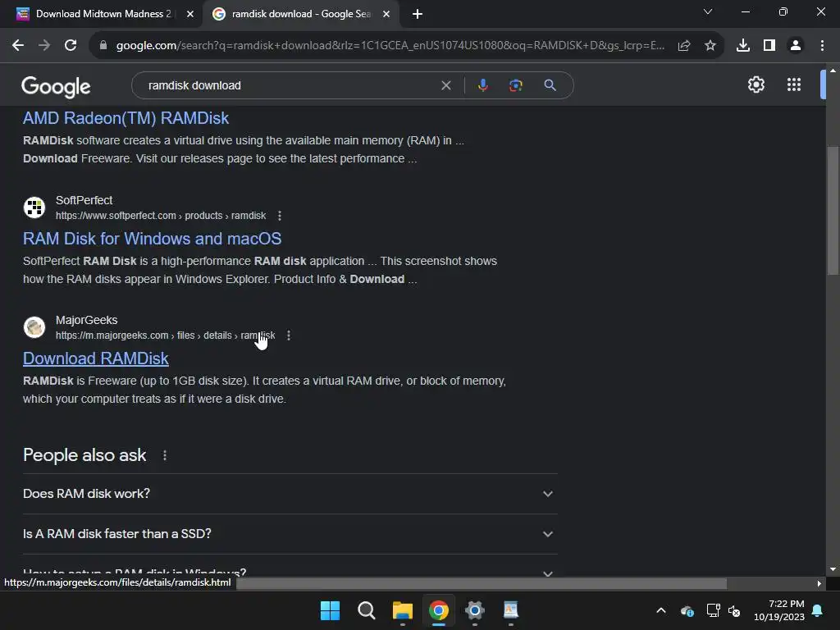This screenshot has height=630, width=840.
Task: Reload the current page
Action: [x=71, y=46]
